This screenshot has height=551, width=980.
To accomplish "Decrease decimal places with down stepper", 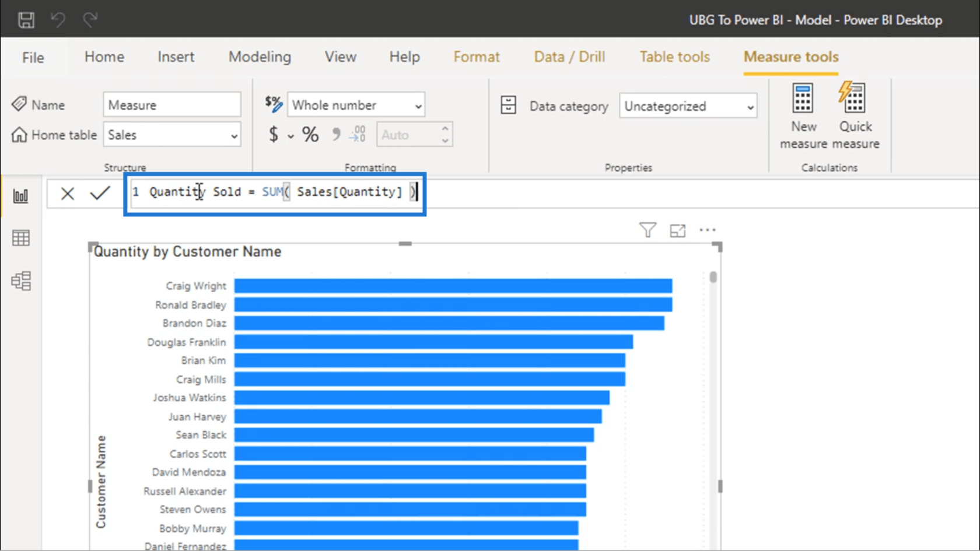I will coord(445,141).
